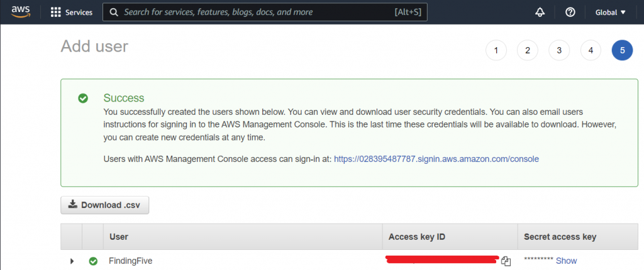Open the Services grid menu
Screen dimensions: 644x270
(x=55, y=13)
